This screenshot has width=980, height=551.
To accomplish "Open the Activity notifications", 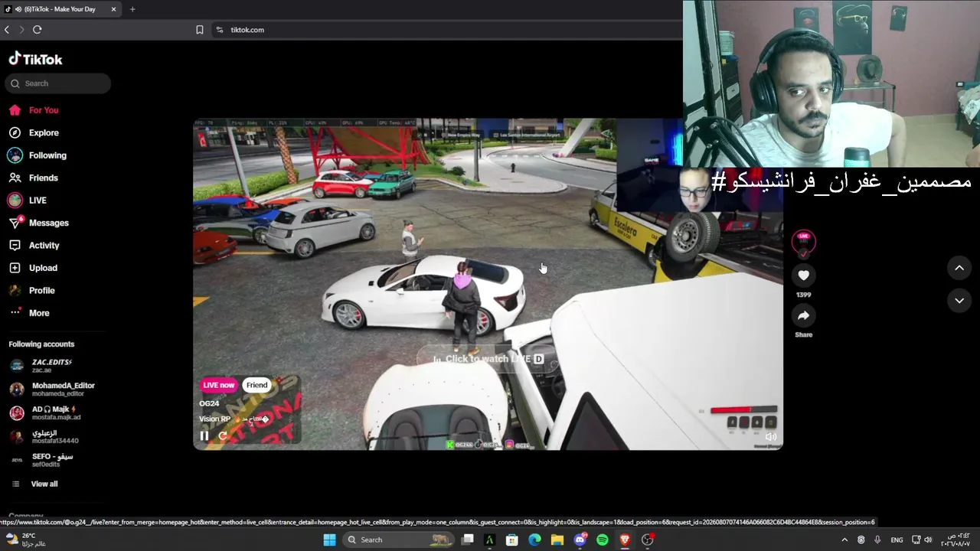I will 44,246.
